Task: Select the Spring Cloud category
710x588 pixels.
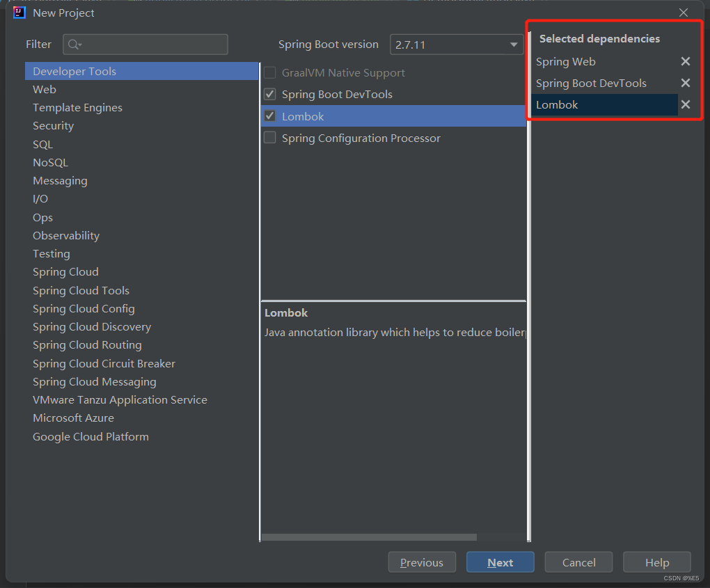Action: pos(142,272)
